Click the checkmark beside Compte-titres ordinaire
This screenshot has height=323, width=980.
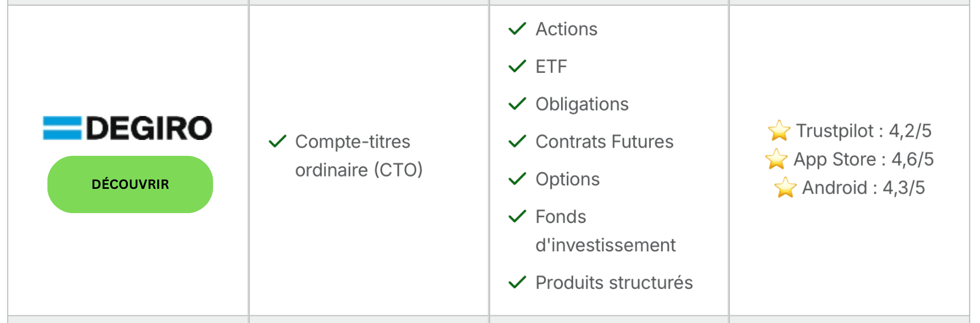277,141
